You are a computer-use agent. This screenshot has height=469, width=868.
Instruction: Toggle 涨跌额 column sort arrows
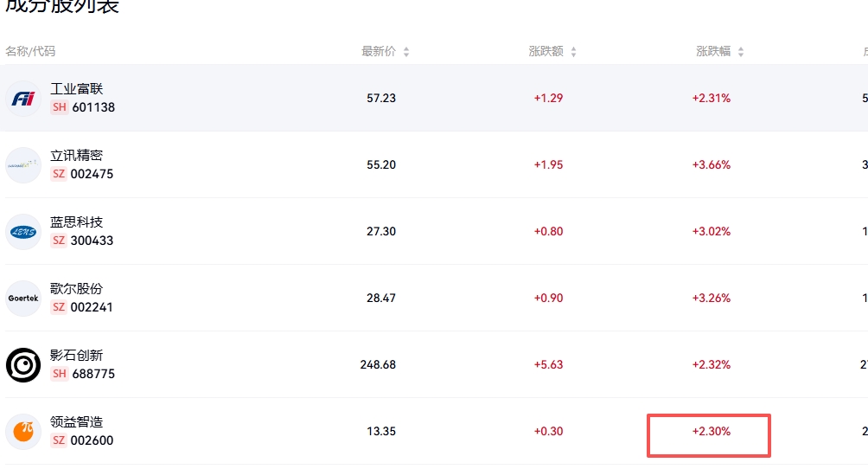click(x=573, y=52)
